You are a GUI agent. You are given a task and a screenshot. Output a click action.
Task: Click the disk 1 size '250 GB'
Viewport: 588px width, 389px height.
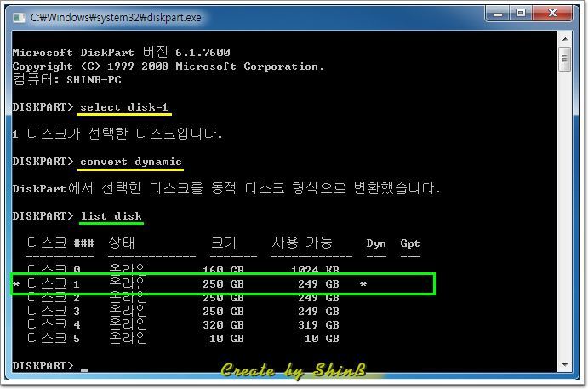[223, 284]
